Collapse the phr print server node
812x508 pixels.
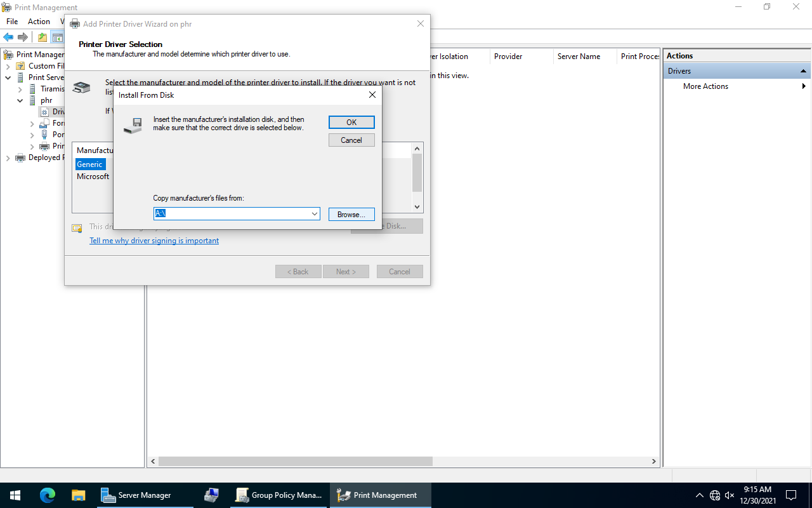click(x=20, y=100)
